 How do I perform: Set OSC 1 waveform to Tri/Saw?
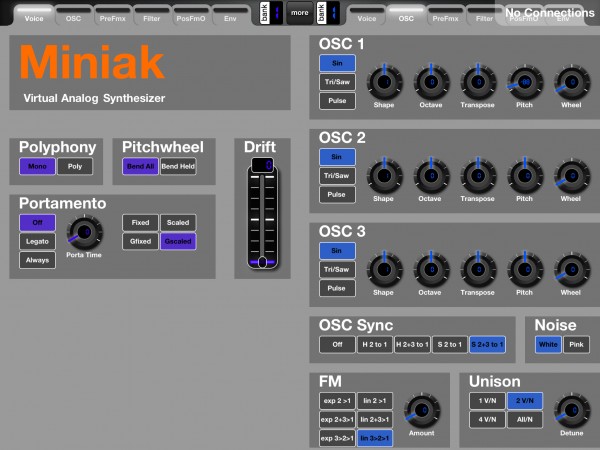click(337, 82)
